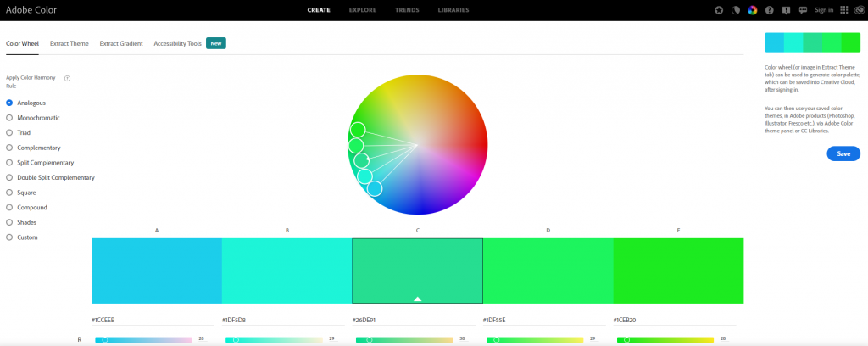Click the R slider under swatch D

(535, 340)
